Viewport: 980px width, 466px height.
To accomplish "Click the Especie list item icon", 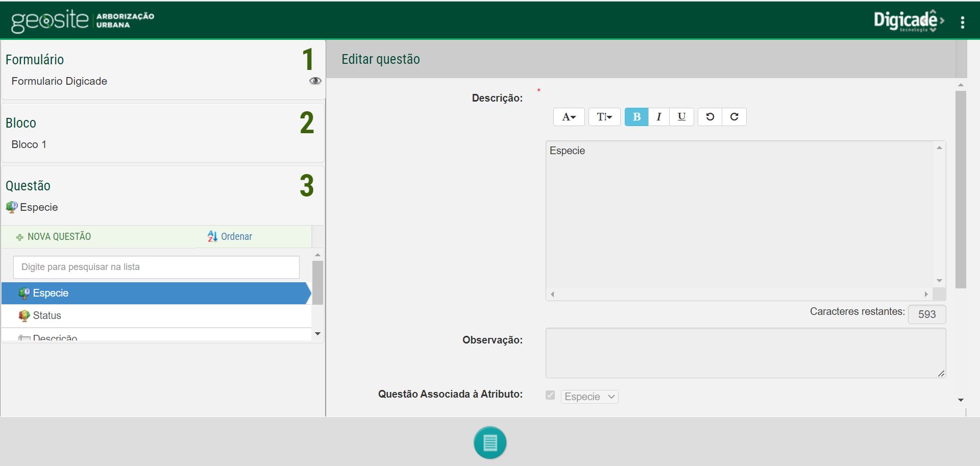I will (x=24, y=293).
